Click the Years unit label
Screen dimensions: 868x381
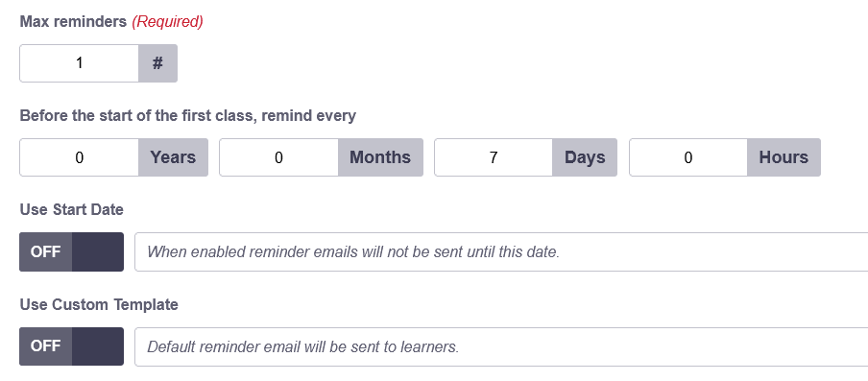click(173, 157)
